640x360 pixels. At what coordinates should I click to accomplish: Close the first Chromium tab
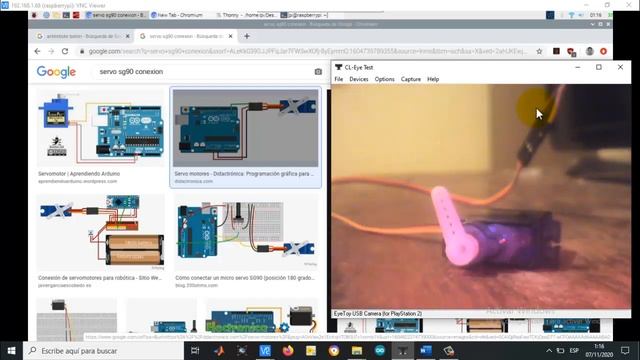(x=127, y=36)
